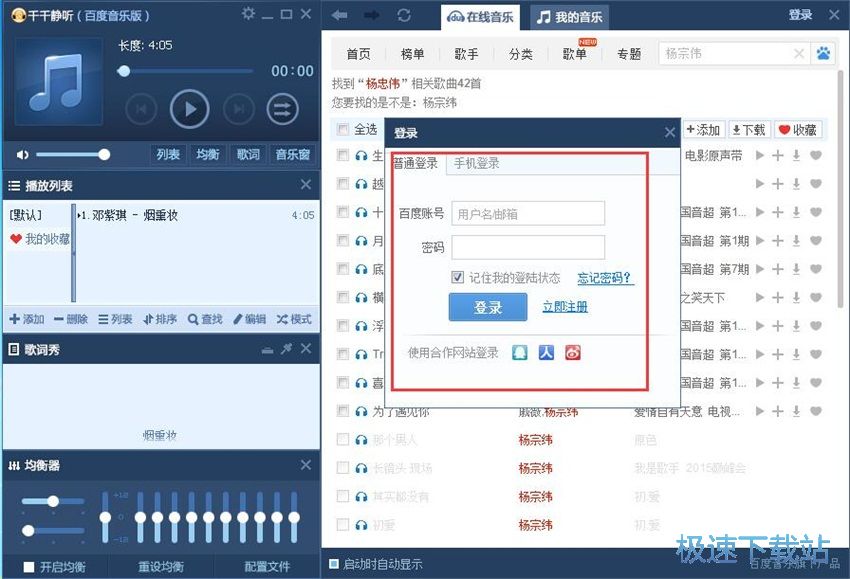Select the 手机登录 tab
The width and height of the screenshot is (850, 579).
(476, 163)
